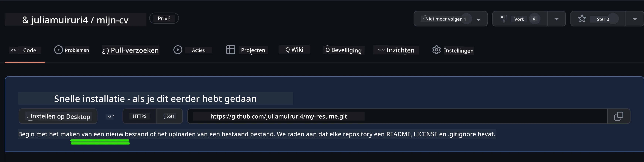The height and width of the screenshot is (162, 644).
Task: Expand the Niet meer volgen dropdown arrow
Action: pos(478,19)
